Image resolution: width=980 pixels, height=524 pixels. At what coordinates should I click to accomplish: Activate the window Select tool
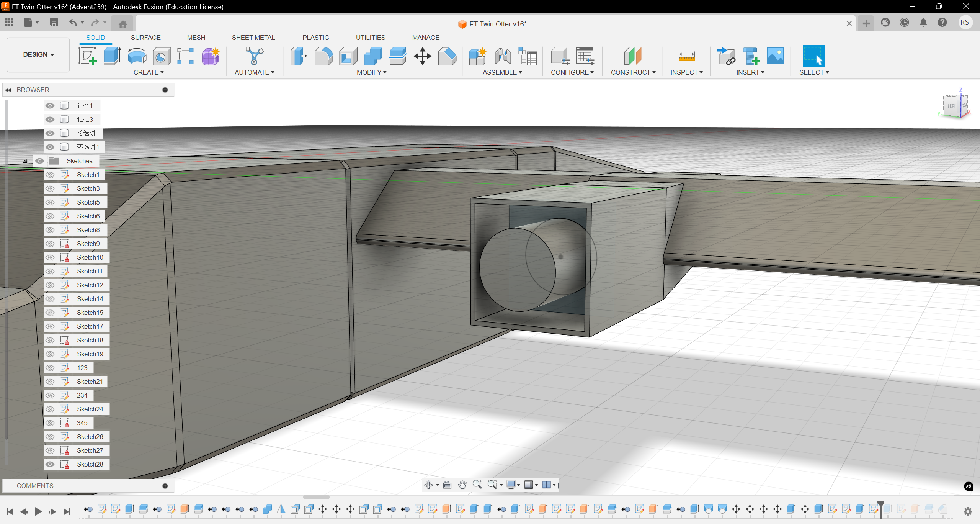point(813,56)
